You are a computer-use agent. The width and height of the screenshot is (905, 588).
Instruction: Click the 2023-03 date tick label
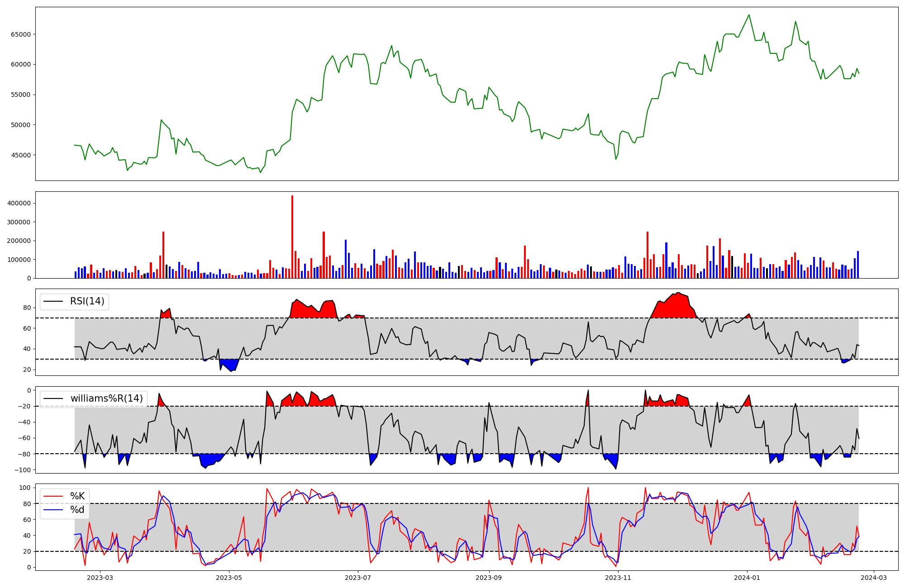point(100,578)
